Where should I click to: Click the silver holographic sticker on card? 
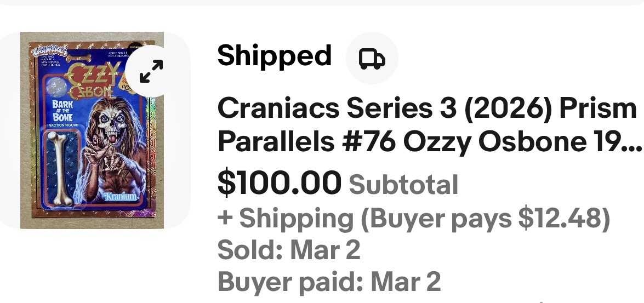56,87
